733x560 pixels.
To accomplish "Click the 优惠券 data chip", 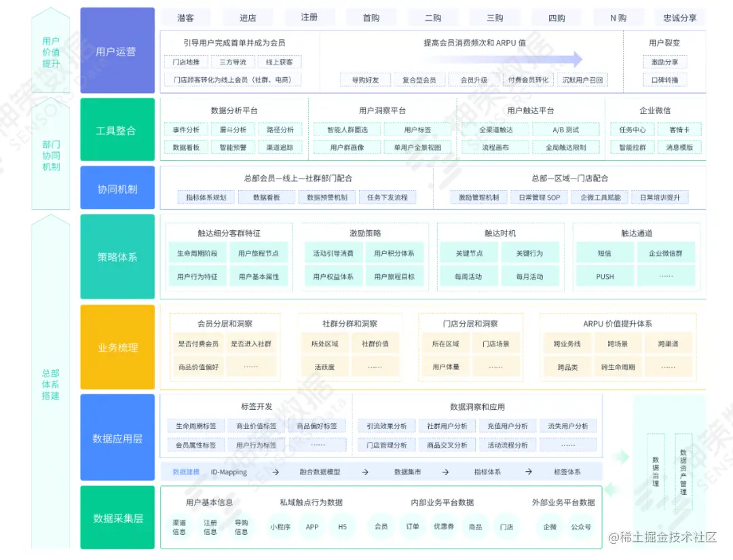I will (x=443, y=527).
